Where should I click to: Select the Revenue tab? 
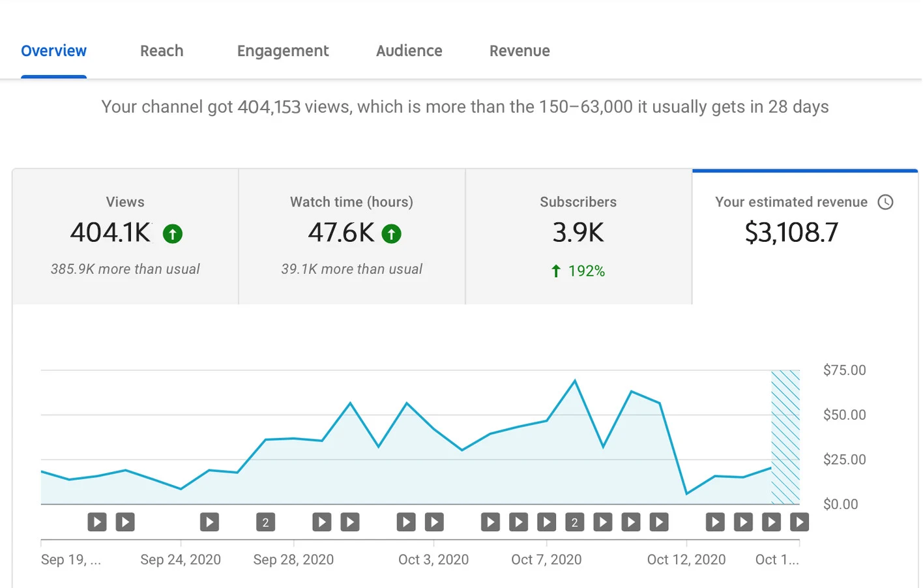pyautogui.click(x=520, y=51)
